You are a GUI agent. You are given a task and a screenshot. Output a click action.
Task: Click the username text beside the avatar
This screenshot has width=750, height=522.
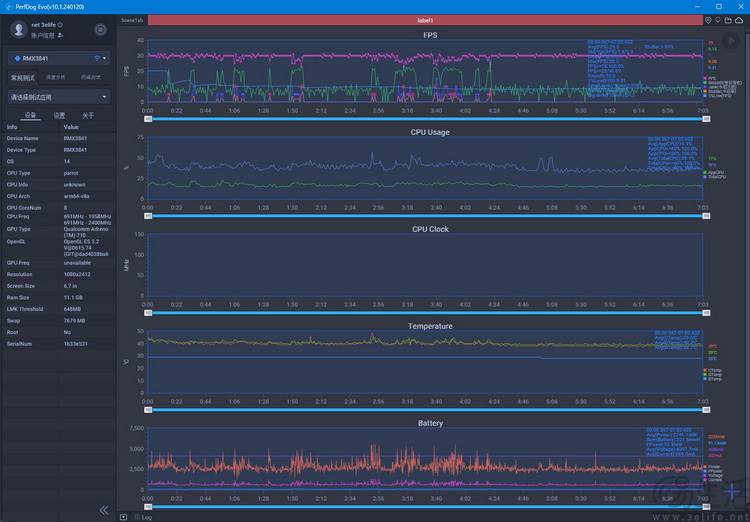click(44, 24)
